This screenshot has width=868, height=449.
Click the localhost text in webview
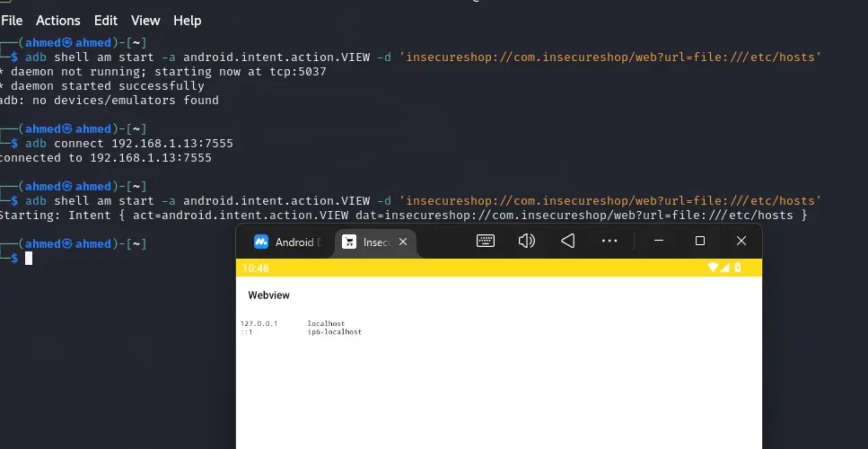[326, 324]
